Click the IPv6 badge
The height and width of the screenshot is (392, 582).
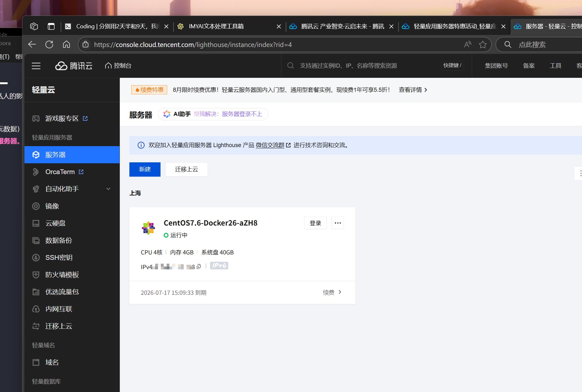tap(219, 266)
